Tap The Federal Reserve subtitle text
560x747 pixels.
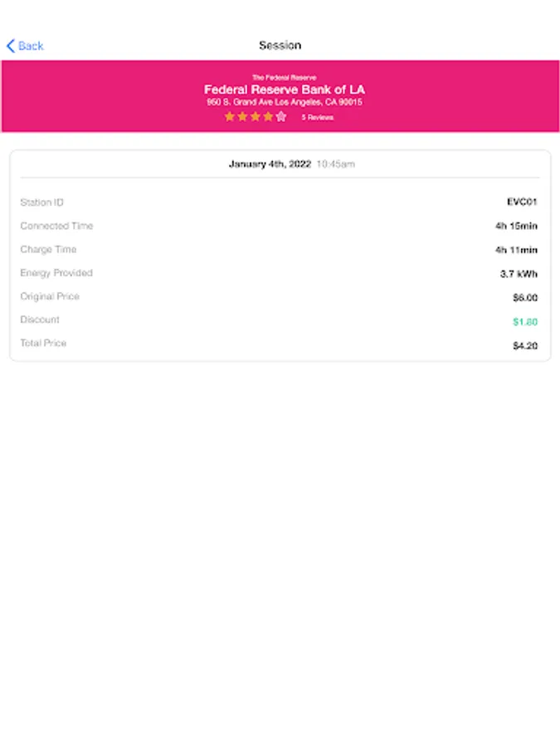pyautogui.click(x=285, y=77)
